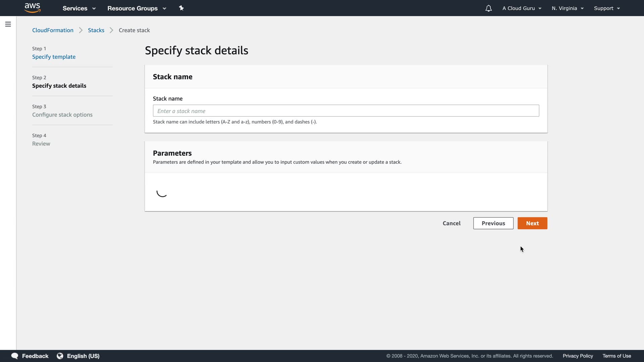Click the Stack name input field
This screenshot has height=362, width=644.
pyautogui.click(x=346, y=111)
